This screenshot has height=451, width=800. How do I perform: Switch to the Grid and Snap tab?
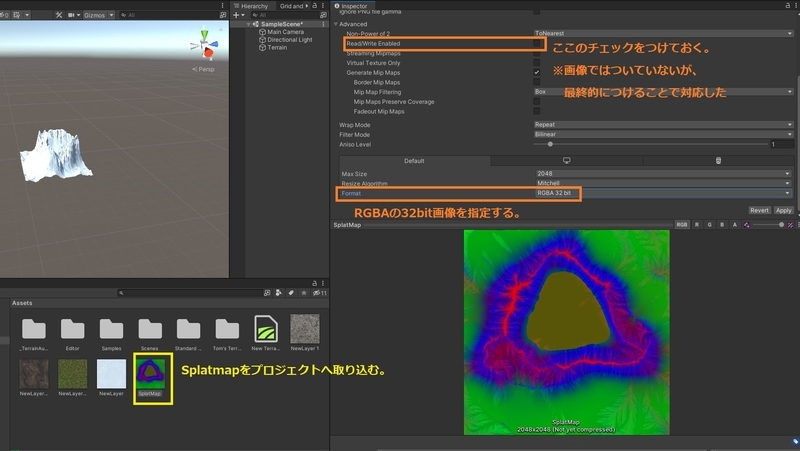click(293, 6)
